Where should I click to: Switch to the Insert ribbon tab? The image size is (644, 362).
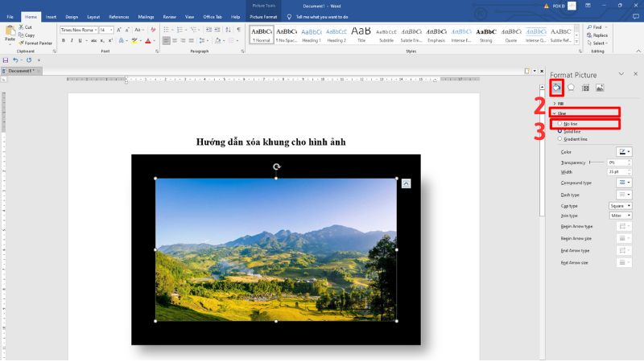pos(51,16)
